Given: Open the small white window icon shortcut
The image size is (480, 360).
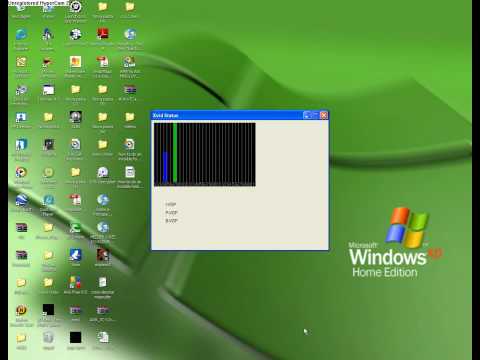Looking at the screenshot, I should 48,90.
